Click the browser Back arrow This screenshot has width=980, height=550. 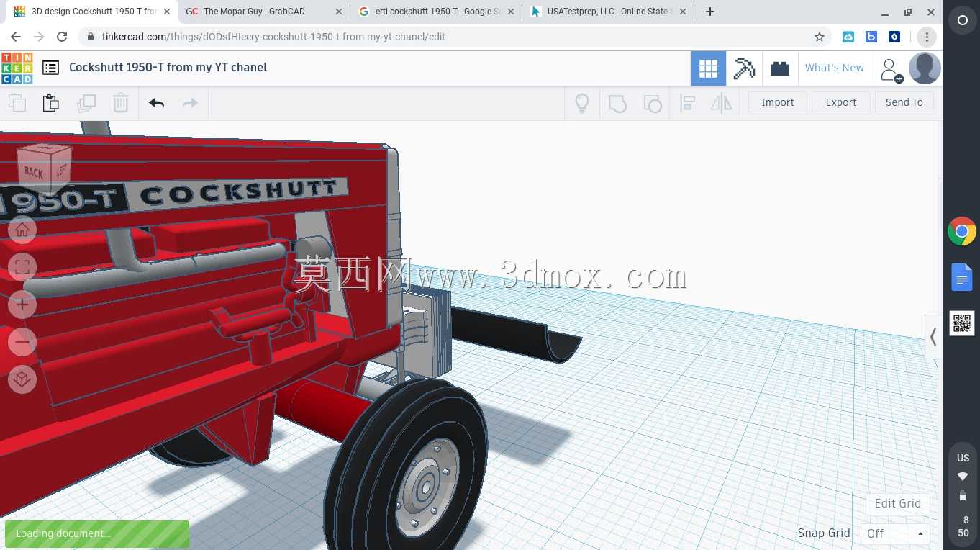(x=16, y=37)
